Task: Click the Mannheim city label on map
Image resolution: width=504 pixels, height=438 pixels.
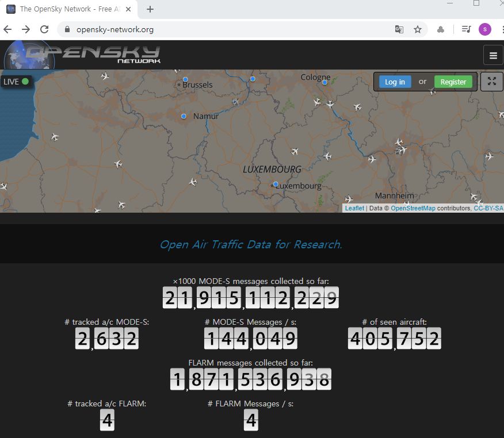Action: pos(394,195)
